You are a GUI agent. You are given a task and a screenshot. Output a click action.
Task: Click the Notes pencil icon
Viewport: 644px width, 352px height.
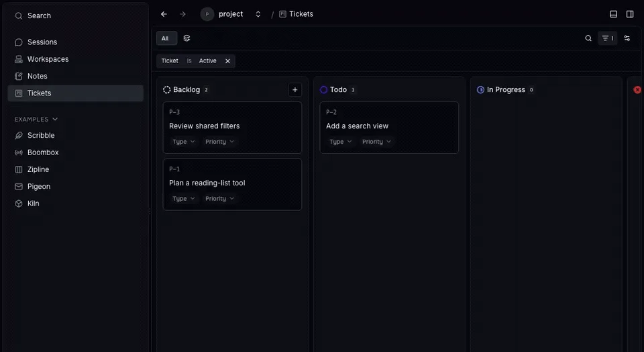pyautogui.click(x=19, y=76)
